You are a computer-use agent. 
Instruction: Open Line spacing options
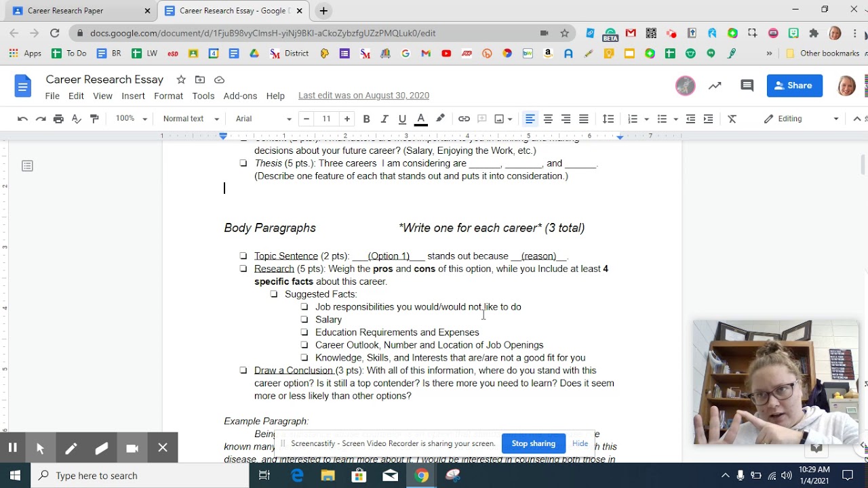pos(608,119)
